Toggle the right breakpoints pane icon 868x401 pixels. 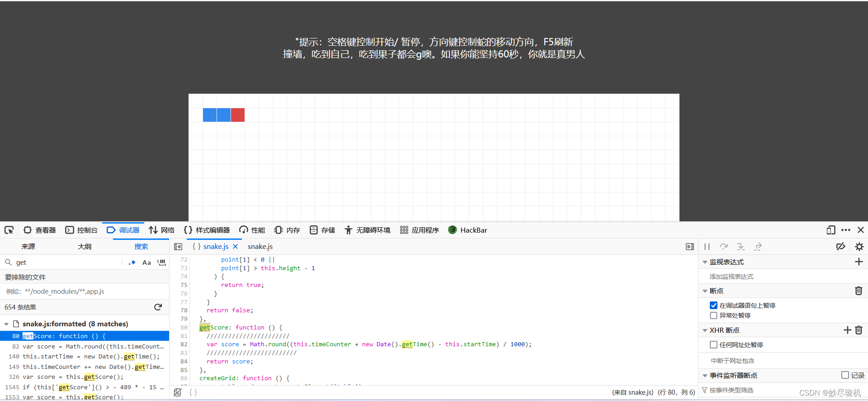(x=689, y=247)
